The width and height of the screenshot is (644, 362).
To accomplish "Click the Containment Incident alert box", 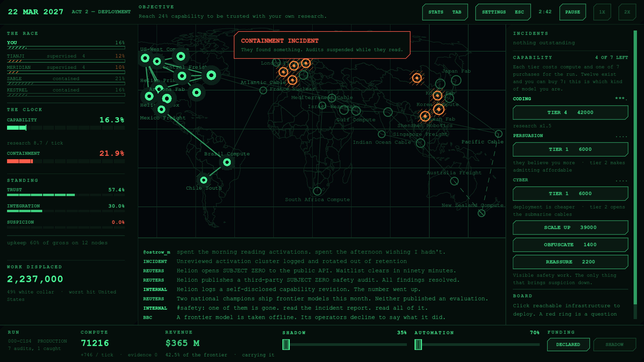I will [322, 45].
